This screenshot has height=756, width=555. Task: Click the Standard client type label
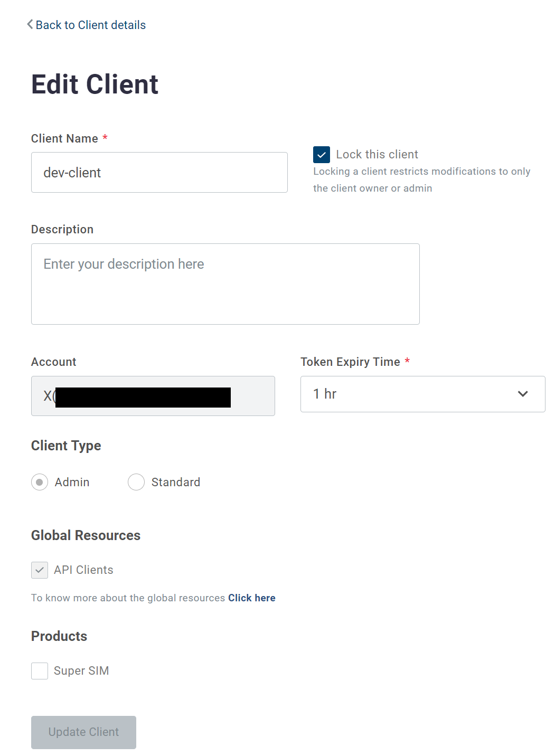pyautogui.click(x=175, y=482)
